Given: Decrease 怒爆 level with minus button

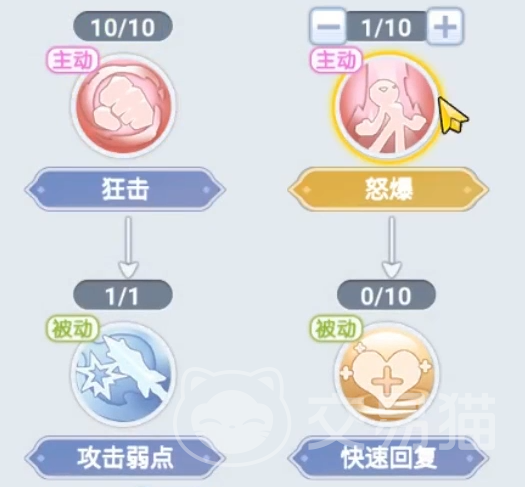Looking at the screenshot, I should click(x=327, y=26).
